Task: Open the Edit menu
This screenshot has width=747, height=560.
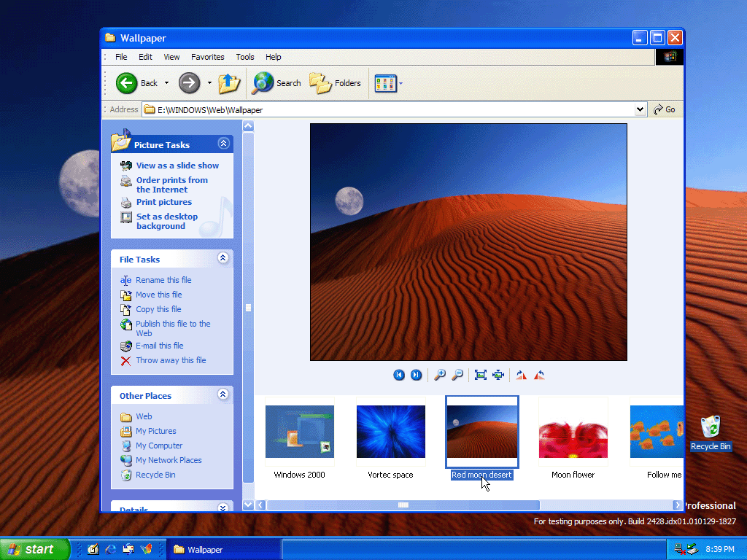Action: tap(145, 57)
